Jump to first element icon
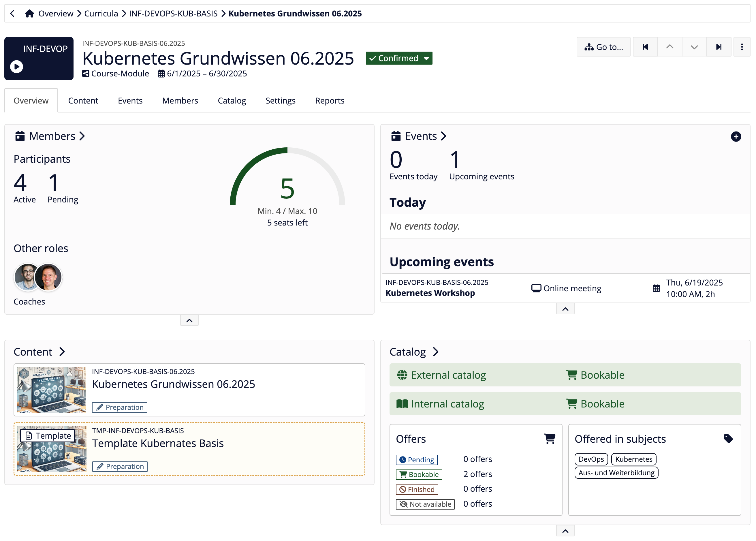756x541 pixels. pos(645,47)
